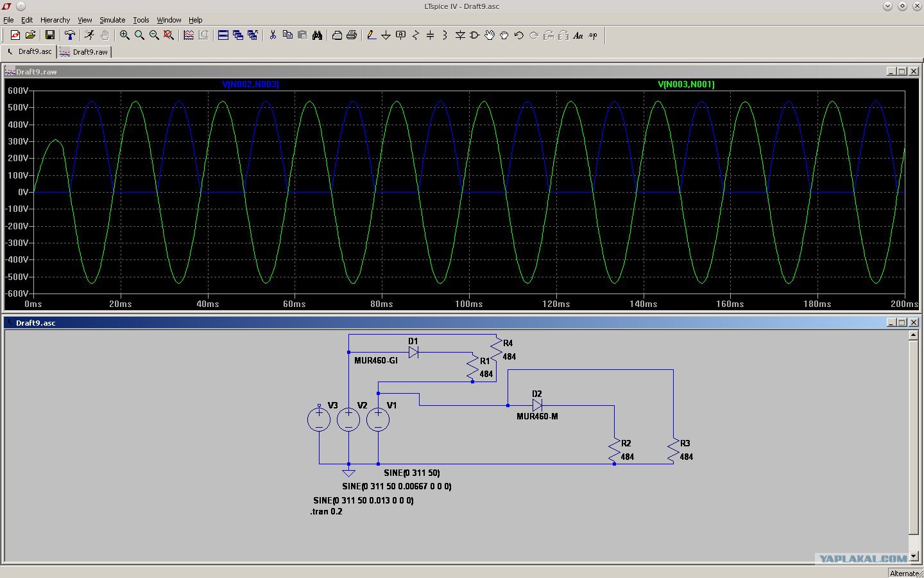The width and height of the screenshot is (924, 578).
Task: Click the Paste clipboard icon
Action: click(x=302, y=35)
